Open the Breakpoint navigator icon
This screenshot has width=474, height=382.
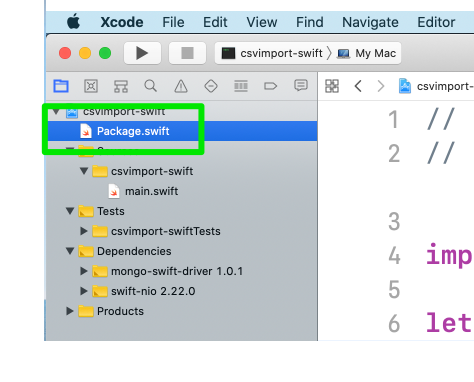pyautogui.click(x=270, y=86)
